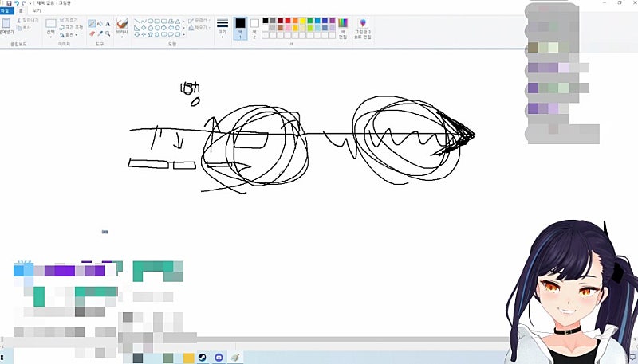Image resolution: width=638 pixels, height=364 pixels.
Task: Choose the Six-point star shape
Action: 157,34
